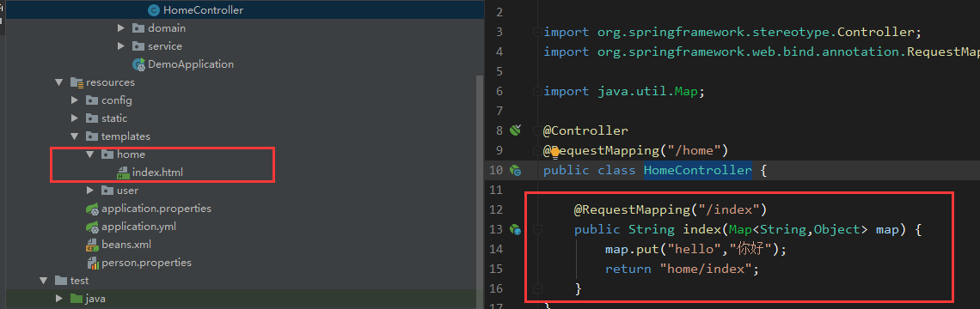
Task: Click the HomeController class icon in tree
Action: pos(154,10)
